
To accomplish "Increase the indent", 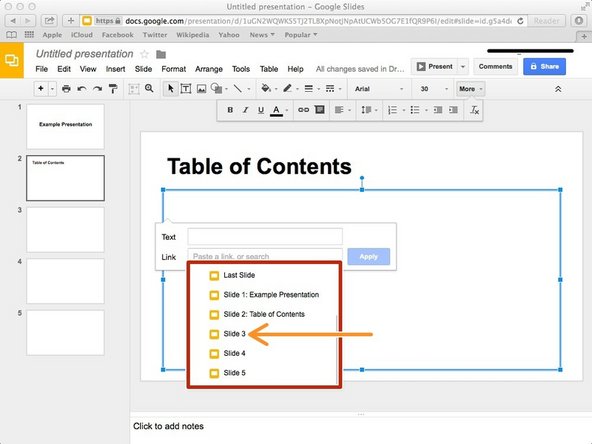I will 453,110.
